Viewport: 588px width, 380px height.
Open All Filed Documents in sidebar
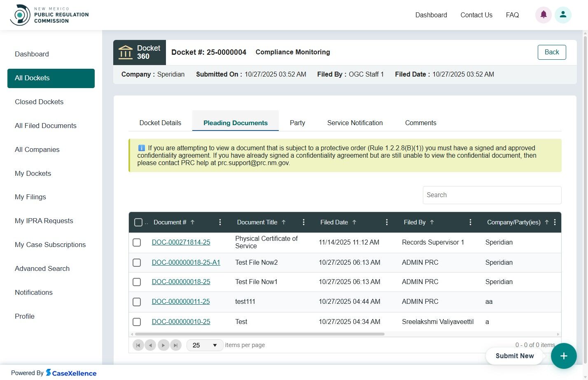pyautogui.click(x=51, y=126)
